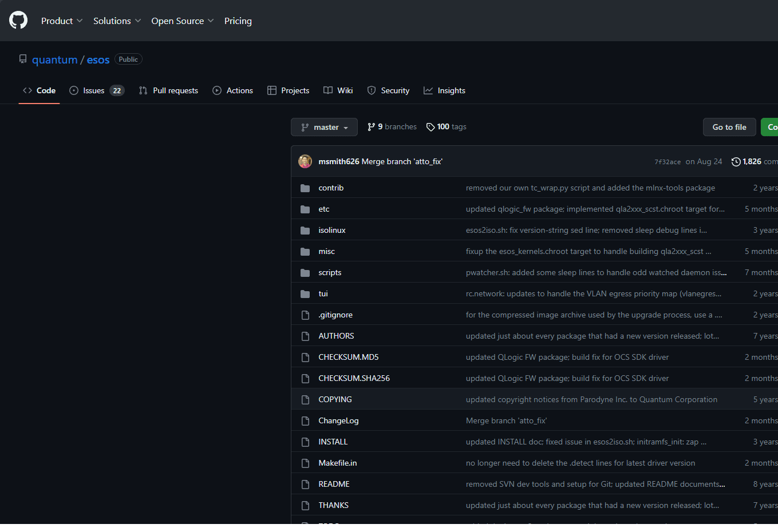
Task: Click the repository icon beside quantum
Action: [x=23, y=59]
